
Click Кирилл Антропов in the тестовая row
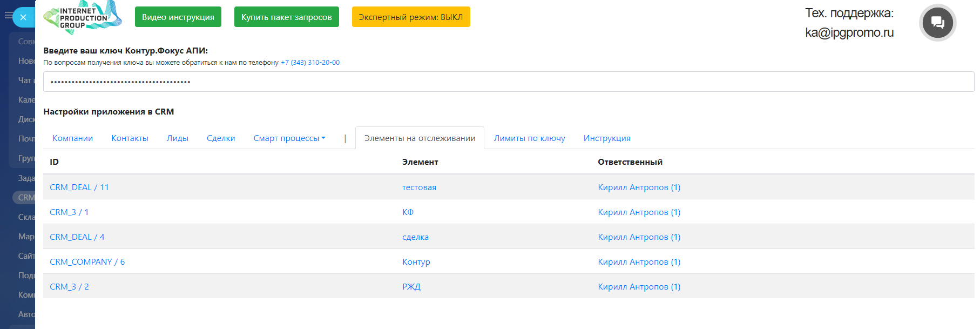coord(639,187)
